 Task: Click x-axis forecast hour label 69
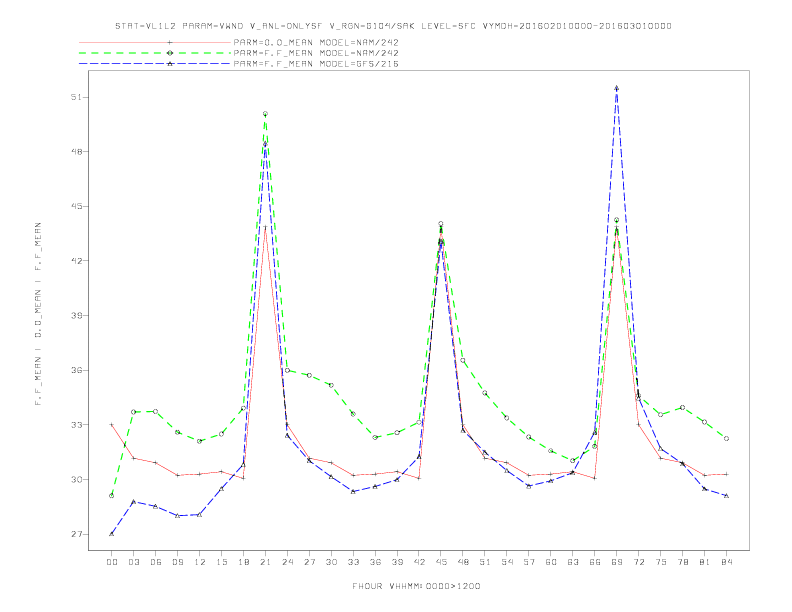(617, 562)
